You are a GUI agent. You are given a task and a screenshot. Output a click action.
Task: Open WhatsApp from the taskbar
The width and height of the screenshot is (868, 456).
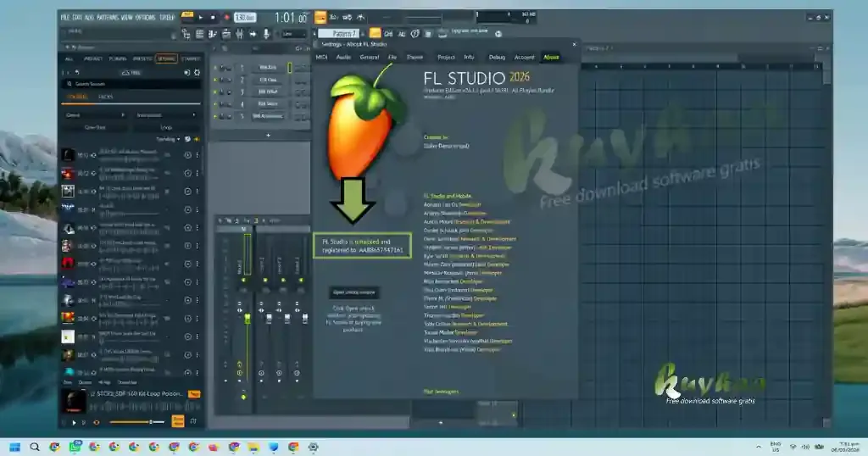click(75, 448)
